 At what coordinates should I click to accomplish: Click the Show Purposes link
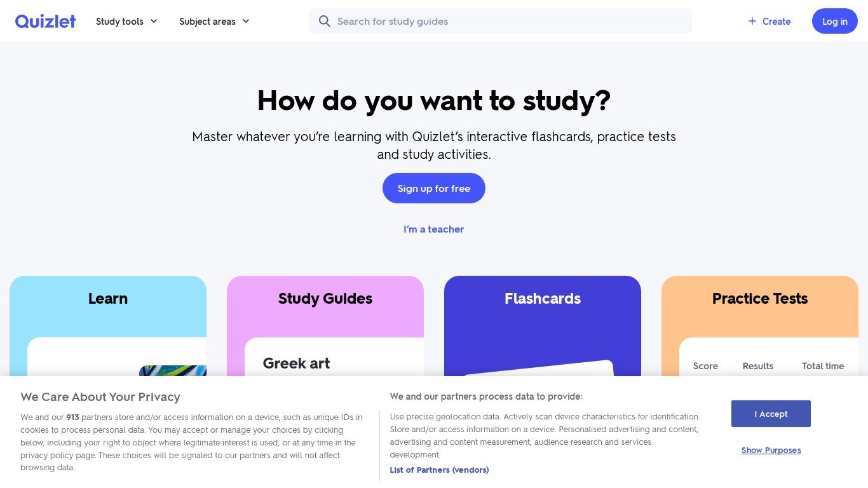[771, 451]
